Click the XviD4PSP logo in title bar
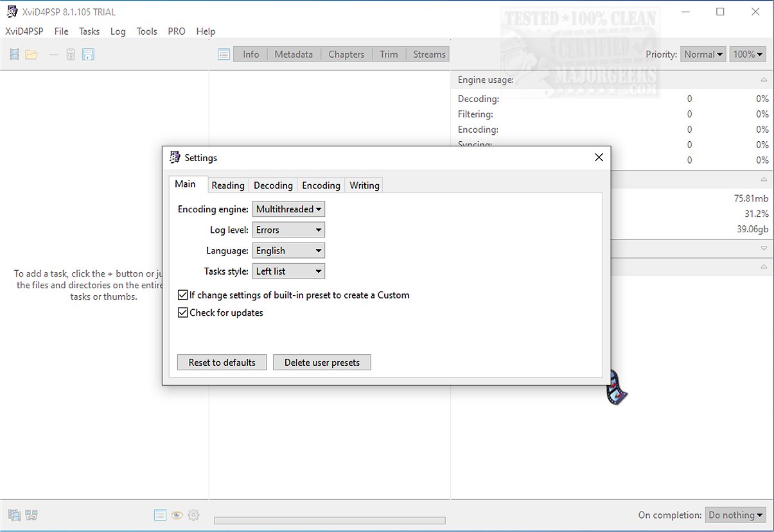This screenshot has height=532, width=774. click(12, 12)
